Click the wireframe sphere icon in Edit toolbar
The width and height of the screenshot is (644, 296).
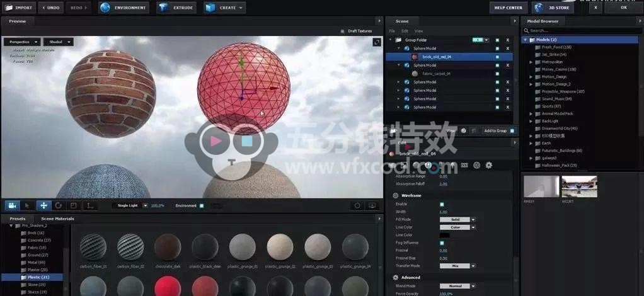click(477, 165)
